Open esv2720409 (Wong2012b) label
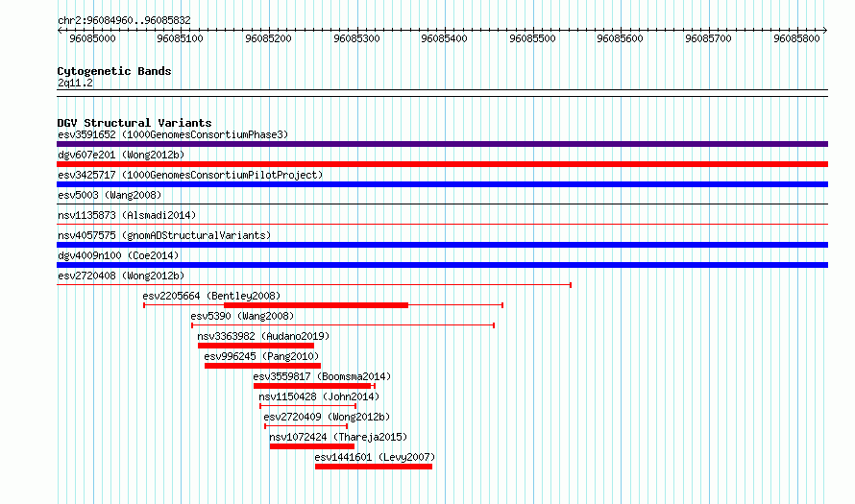Screen dimensions: 855x504 (x=327, y=417)
